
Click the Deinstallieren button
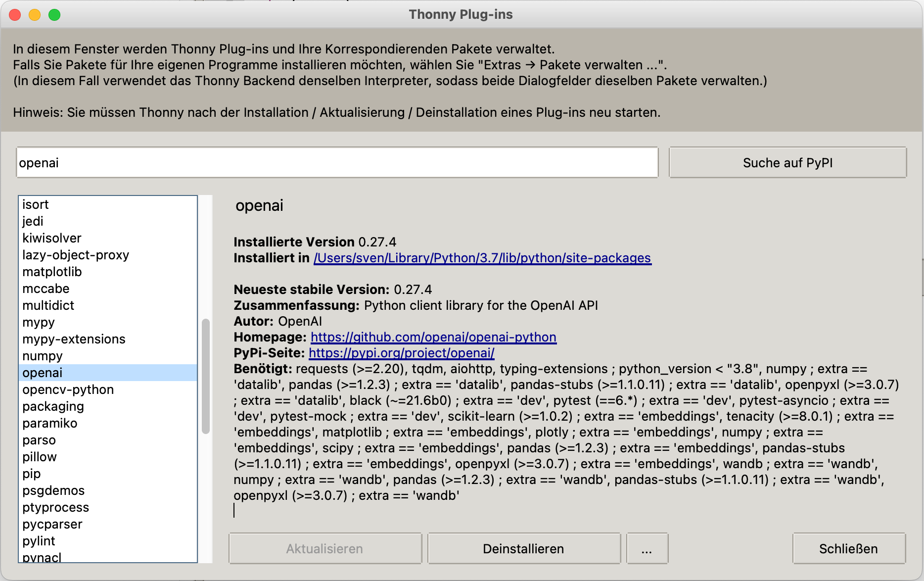524,548
